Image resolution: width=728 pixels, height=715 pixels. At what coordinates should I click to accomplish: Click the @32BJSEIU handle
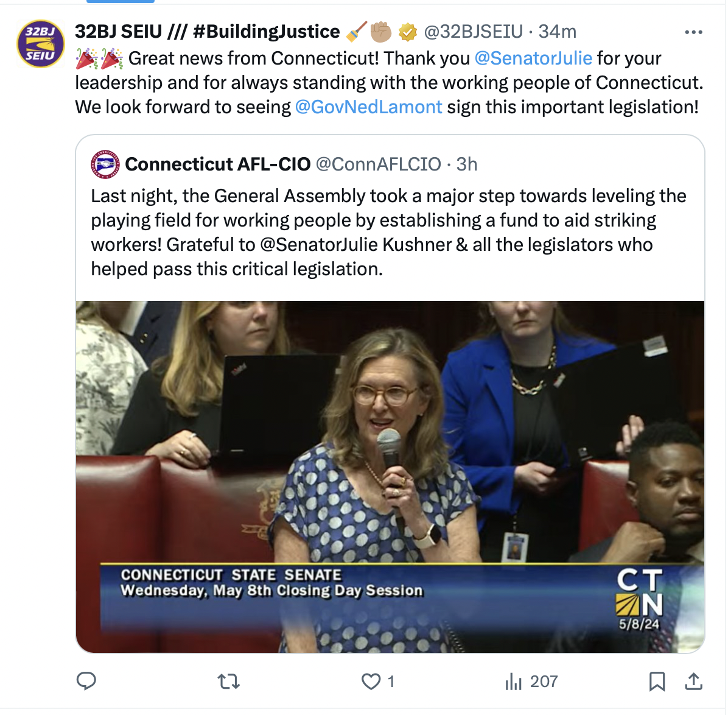[x=473, y=32]
